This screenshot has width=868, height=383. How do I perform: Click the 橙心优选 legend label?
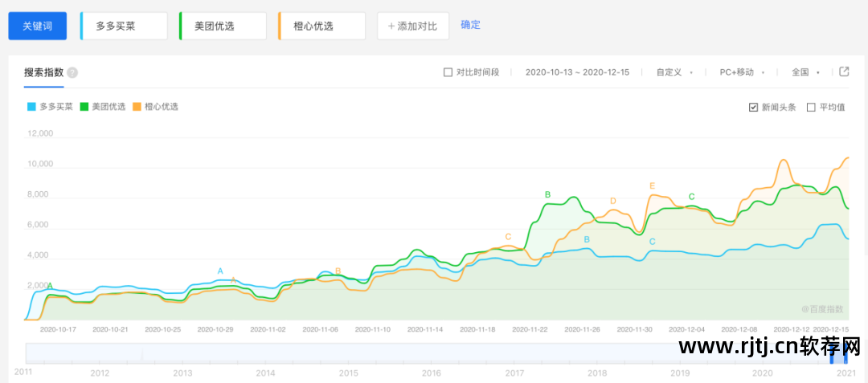(161, 107)
